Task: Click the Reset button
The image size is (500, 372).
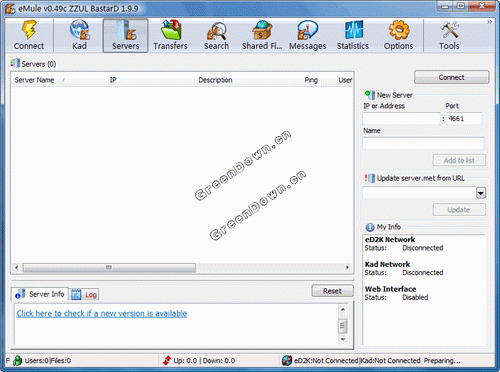Action: click(332, 291)
